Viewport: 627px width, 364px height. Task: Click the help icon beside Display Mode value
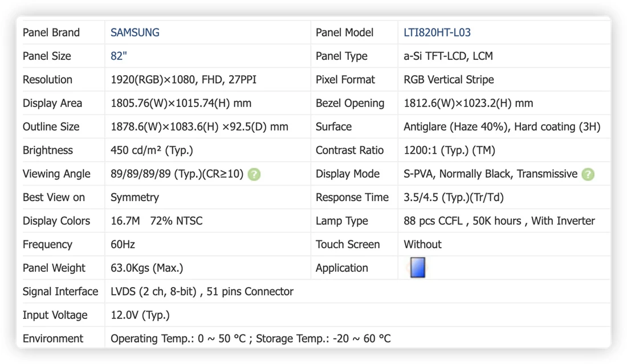pos(588,174)
